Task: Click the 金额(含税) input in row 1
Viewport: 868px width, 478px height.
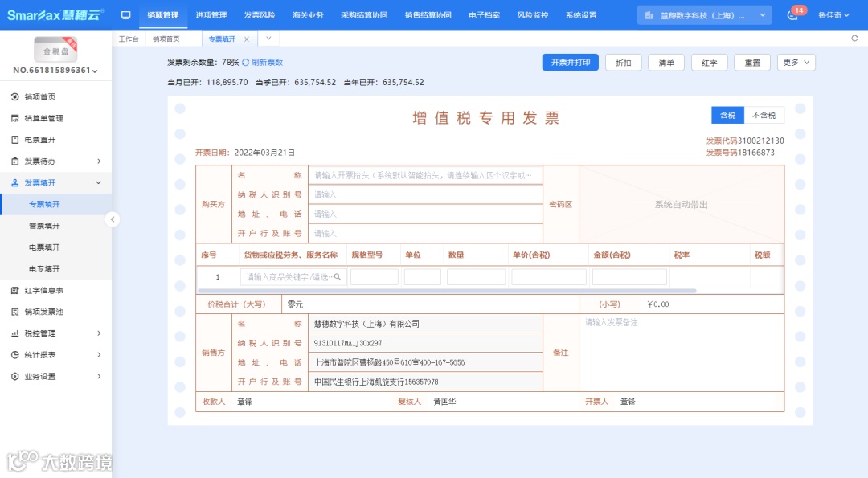Action: 629,276
